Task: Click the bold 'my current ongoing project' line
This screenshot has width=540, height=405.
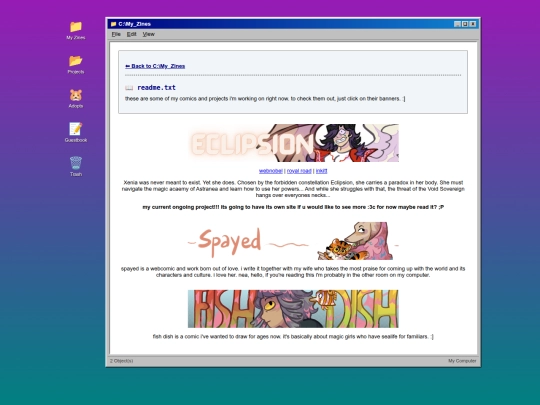Action: click(293, 207)
